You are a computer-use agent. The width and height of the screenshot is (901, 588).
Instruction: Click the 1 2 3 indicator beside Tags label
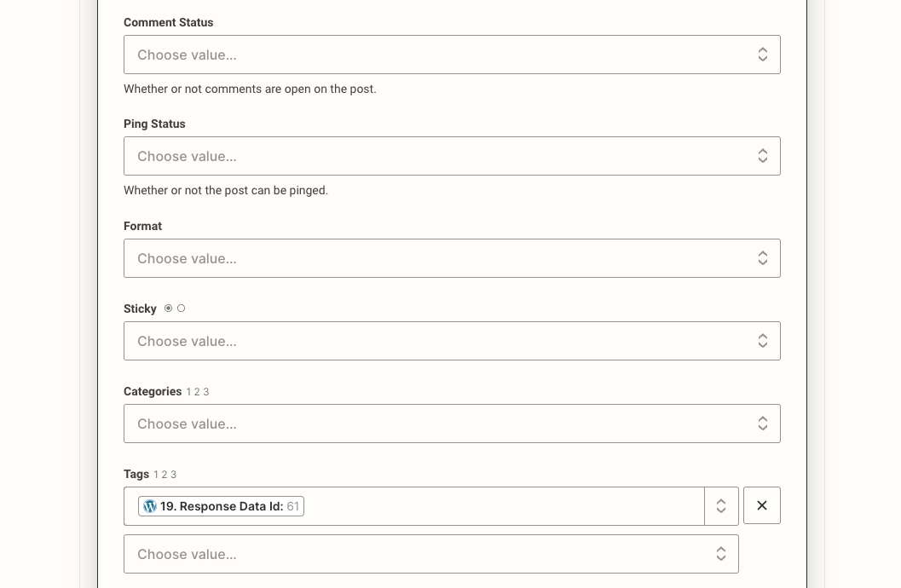tap(165, 475)
